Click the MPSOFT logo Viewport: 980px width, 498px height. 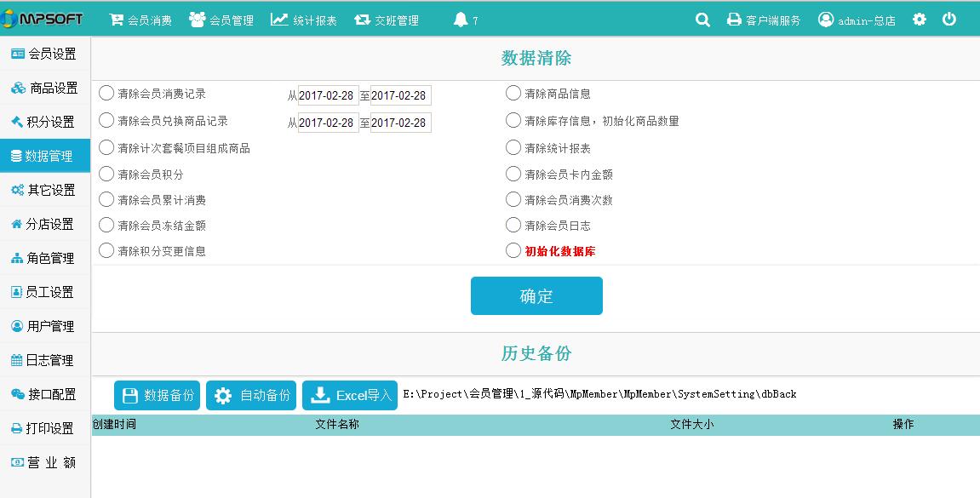tap(42, 19)
